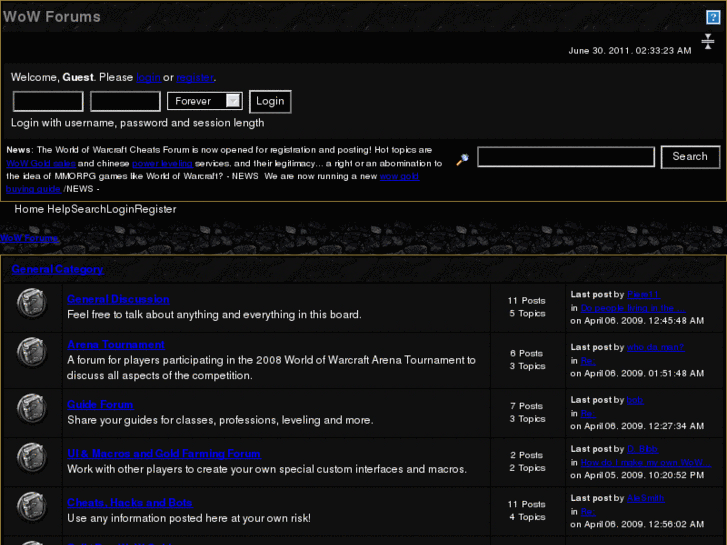Click '6 Posts 3 Topics' stats for Arena Tournament
This screenshot has width=727, height=545.
(527, 359)
